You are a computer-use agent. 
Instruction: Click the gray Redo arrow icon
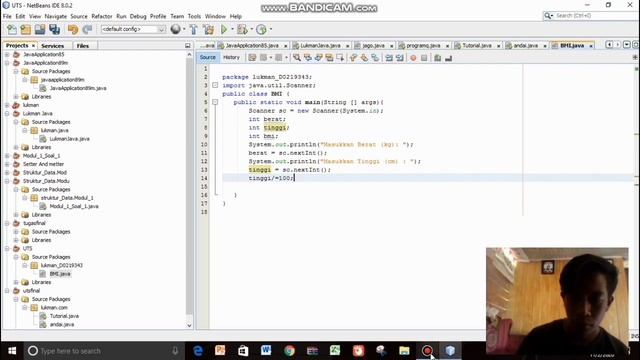pyautogui.click(x=87, y=29)
